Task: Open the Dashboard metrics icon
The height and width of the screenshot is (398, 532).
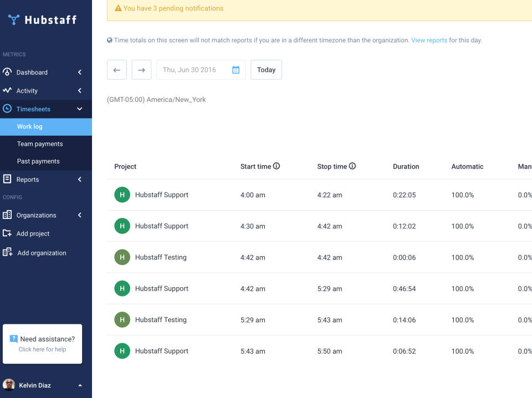Action: (7, 72)
